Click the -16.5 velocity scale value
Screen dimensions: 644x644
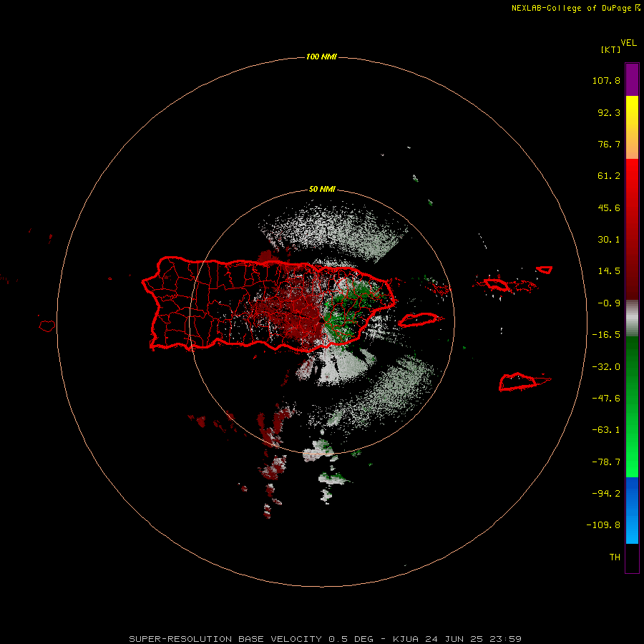pyautogui.click(x=606, y=335)
